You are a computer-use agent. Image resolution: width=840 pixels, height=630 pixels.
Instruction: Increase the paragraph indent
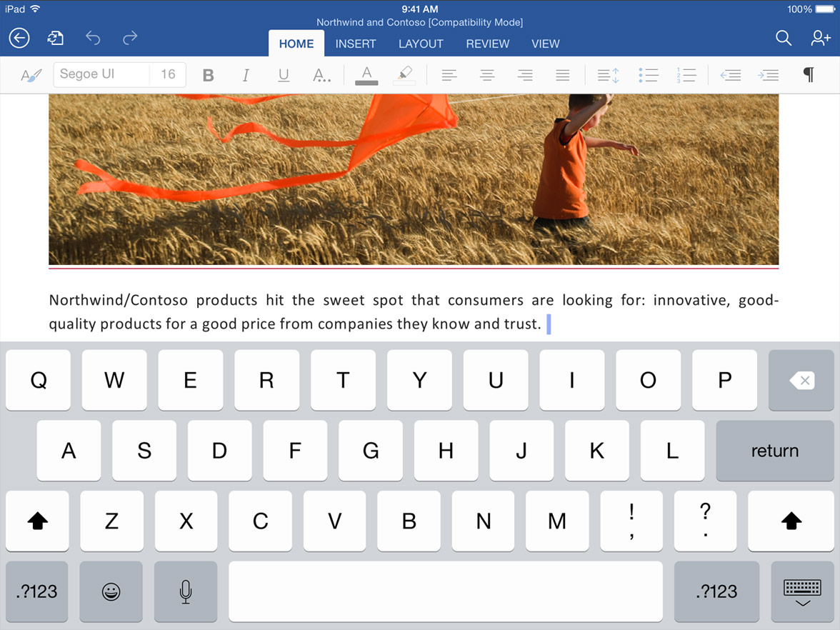[x=769, y=74]
